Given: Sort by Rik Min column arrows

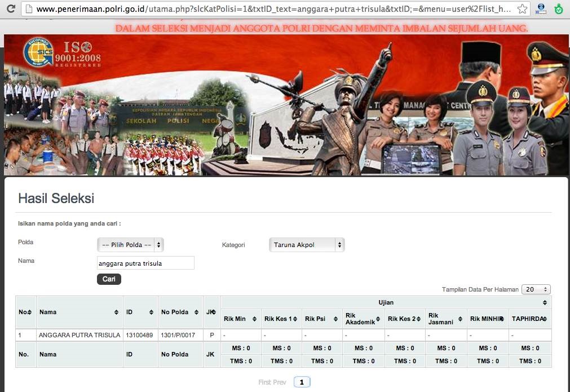Looking at the screenshot, I should (x=254, y=319).
